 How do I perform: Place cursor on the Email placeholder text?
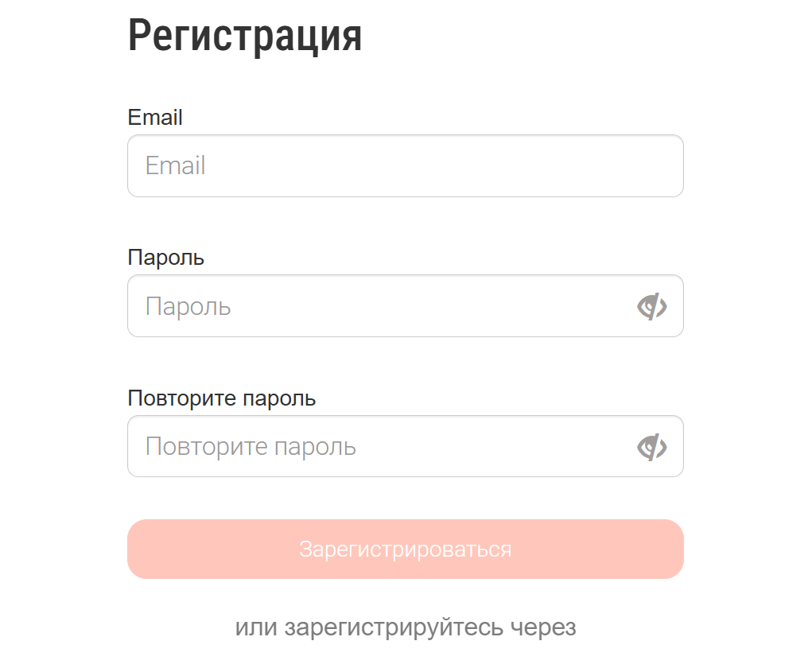pos(175,166)
